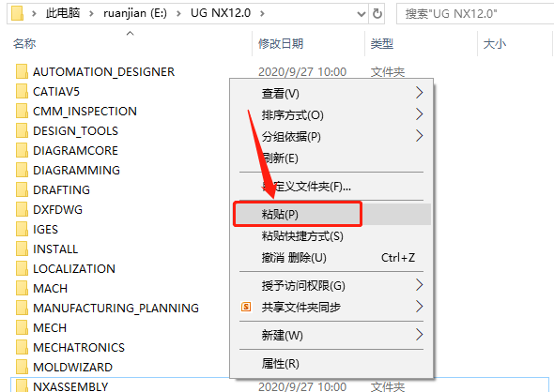Choose 自定义文件夹(F)... menu entry
554x392 pixels.
point(331,187)
